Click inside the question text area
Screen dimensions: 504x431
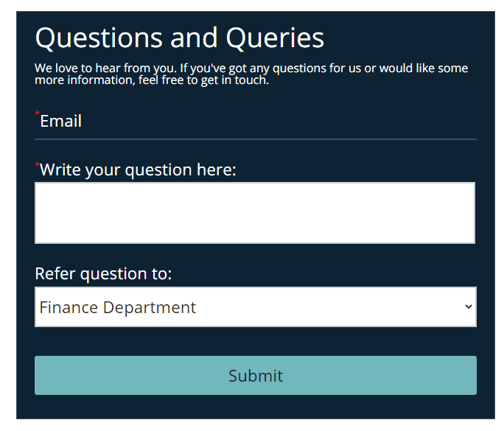click(255, 213)
